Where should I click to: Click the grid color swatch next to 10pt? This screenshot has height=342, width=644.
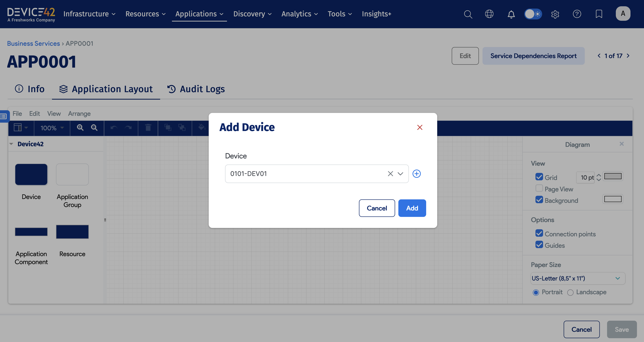pyautogui.click(x=613, y=176)
